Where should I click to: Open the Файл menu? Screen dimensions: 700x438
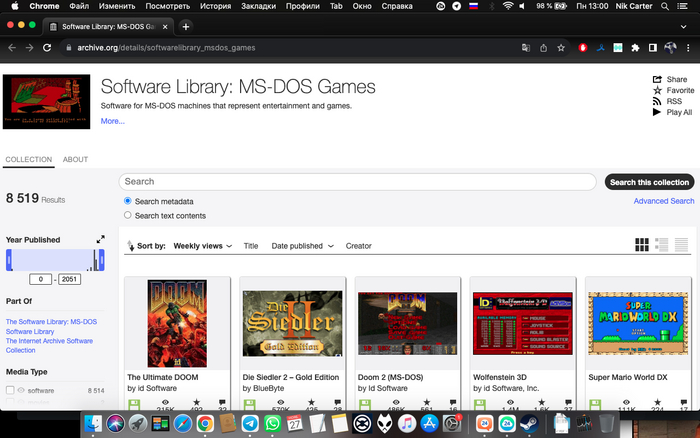pos(79,6)
